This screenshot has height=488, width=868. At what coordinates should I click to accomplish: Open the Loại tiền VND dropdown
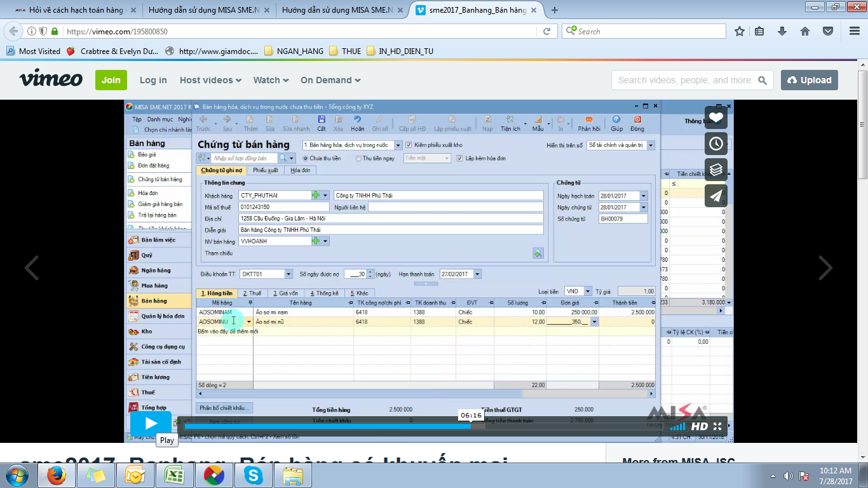(x=587, y=291)
